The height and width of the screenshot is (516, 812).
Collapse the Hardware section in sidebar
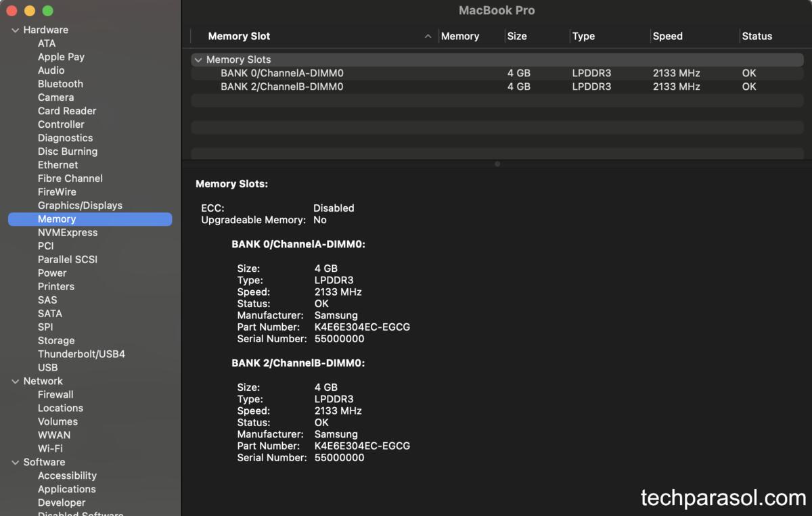point(16,30)
